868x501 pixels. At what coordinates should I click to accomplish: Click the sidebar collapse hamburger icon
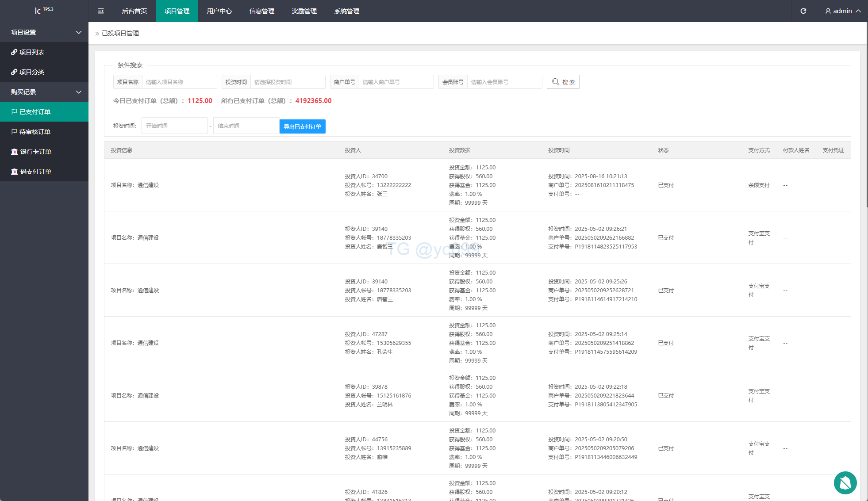(x=101, y=11)
